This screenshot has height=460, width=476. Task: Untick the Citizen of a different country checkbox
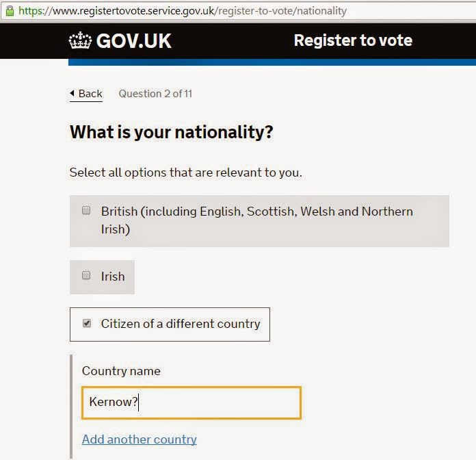click(87, 323)
